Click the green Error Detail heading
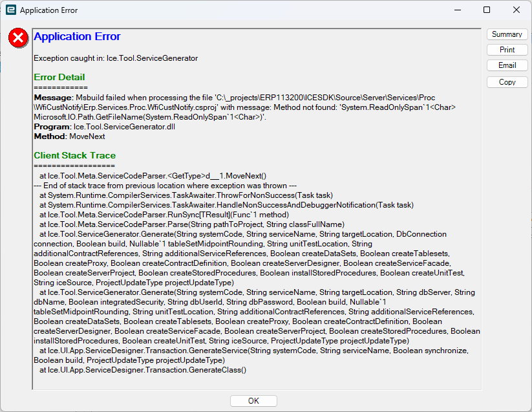The height and width of the screenshot is (412, 532). (59, 77)
